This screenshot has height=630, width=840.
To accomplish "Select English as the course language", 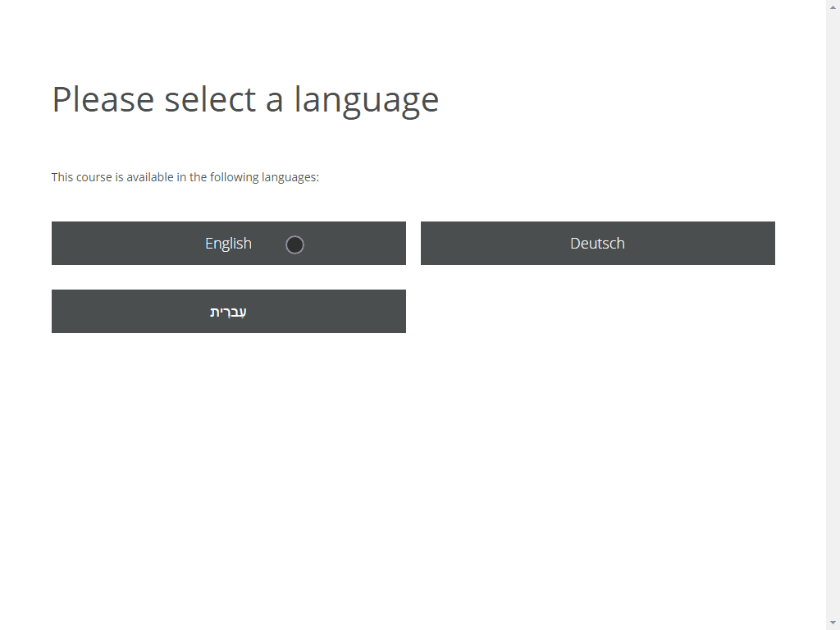I will point(228,243).
